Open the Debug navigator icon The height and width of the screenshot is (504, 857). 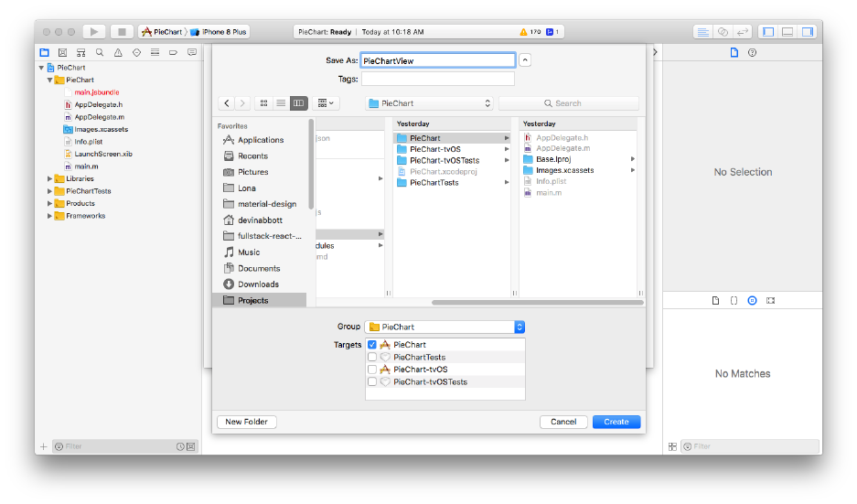(155, 52)
